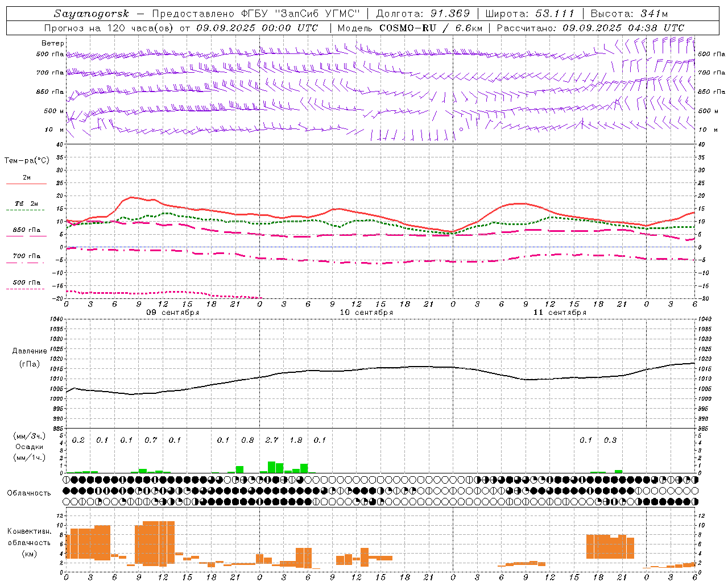
Task: Click the 2.7 precipitation amount
Action: (272, 440)
